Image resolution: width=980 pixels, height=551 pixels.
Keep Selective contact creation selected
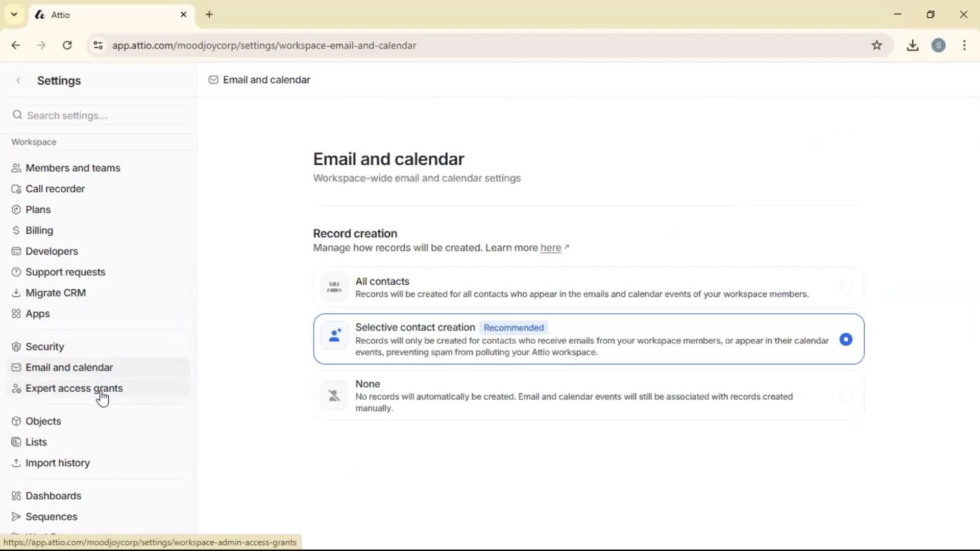tap(846, 339)
